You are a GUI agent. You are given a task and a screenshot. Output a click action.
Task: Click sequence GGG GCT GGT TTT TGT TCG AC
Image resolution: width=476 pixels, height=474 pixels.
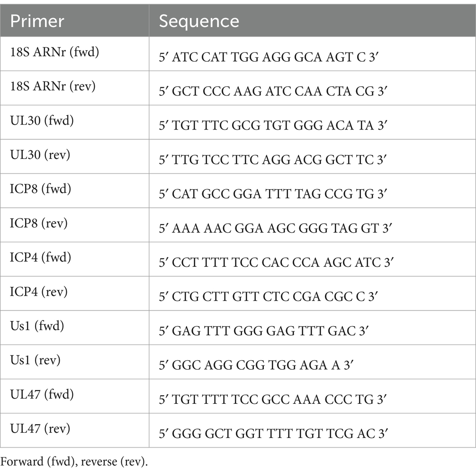point(273,434)
